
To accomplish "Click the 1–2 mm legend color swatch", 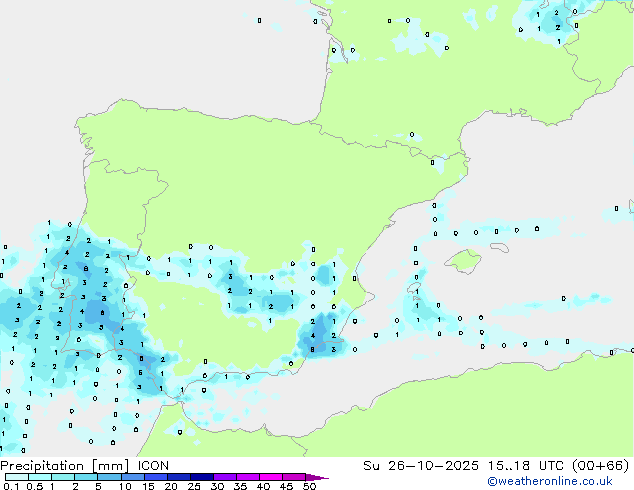I will [63, 477].
